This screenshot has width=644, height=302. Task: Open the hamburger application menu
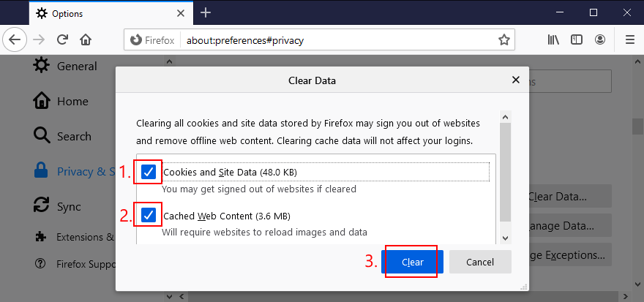tap(629, 39)
